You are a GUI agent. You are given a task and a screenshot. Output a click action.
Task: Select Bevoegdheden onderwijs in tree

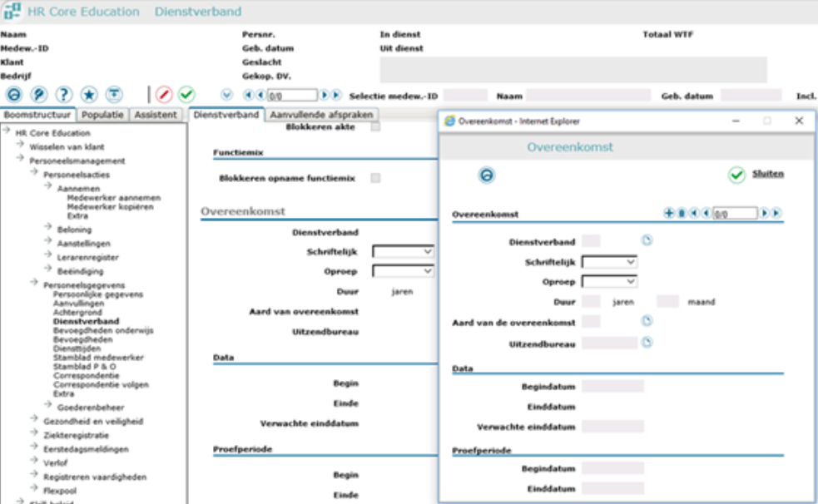(x=103, y=330)
